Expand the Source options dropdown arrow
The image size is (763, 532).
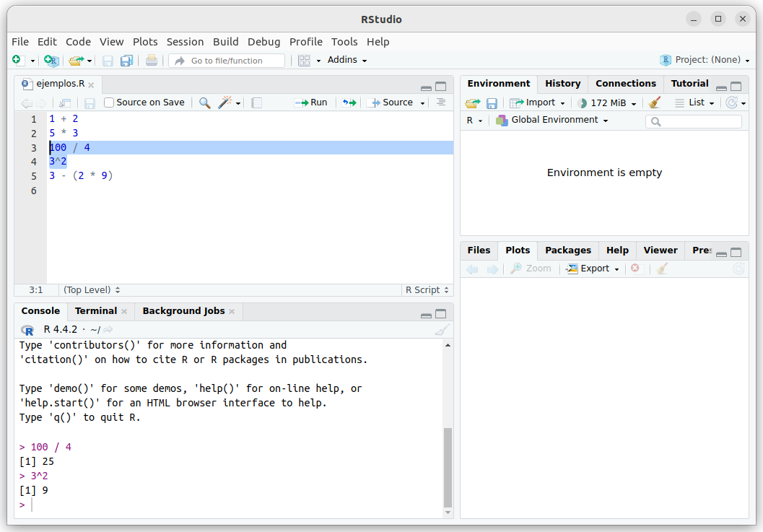click(x=422, y=103)
